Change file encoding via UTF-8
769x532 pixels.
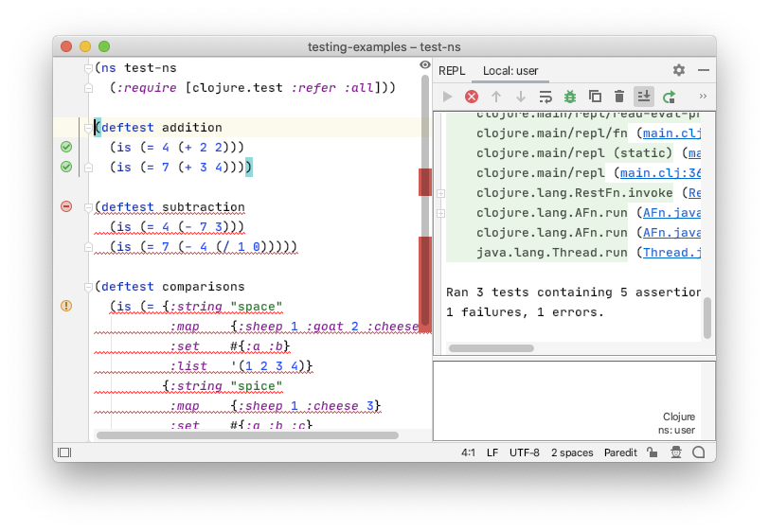pos(525,452)
